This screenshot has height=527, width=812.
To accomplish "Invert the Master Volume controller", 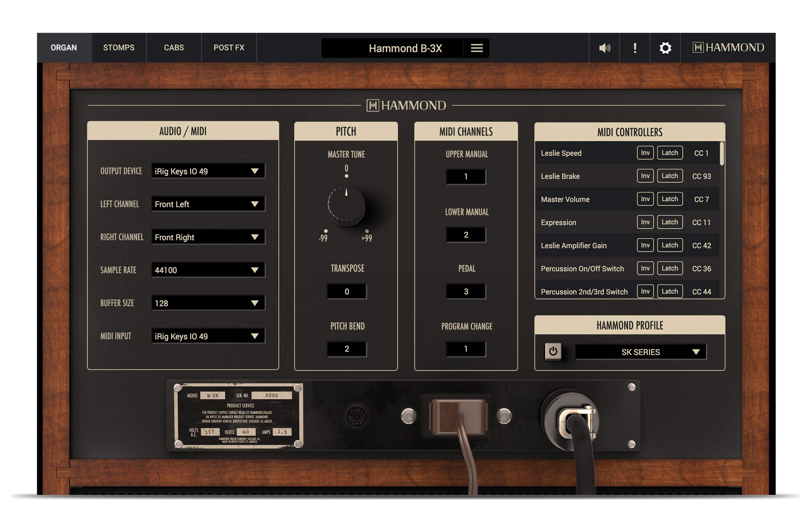I will point(645,199).
